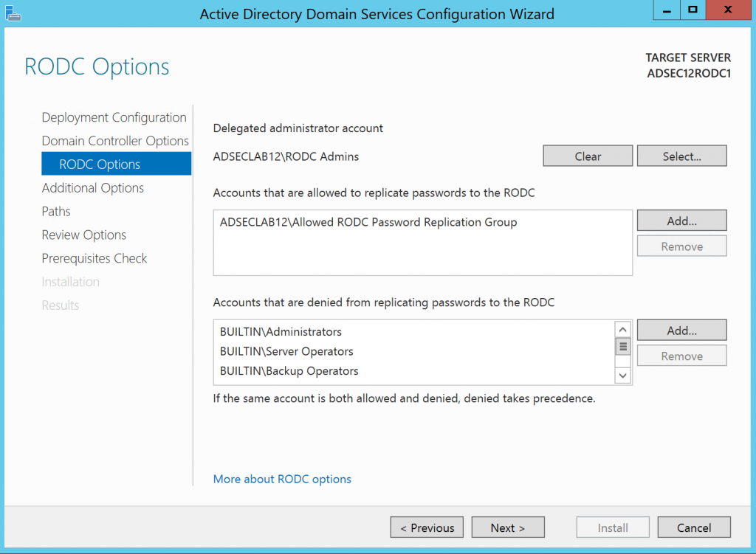Screen dimensions: 756x554
Task: Select Allowed RODC Password Replication Group entry
Action: 367,221
